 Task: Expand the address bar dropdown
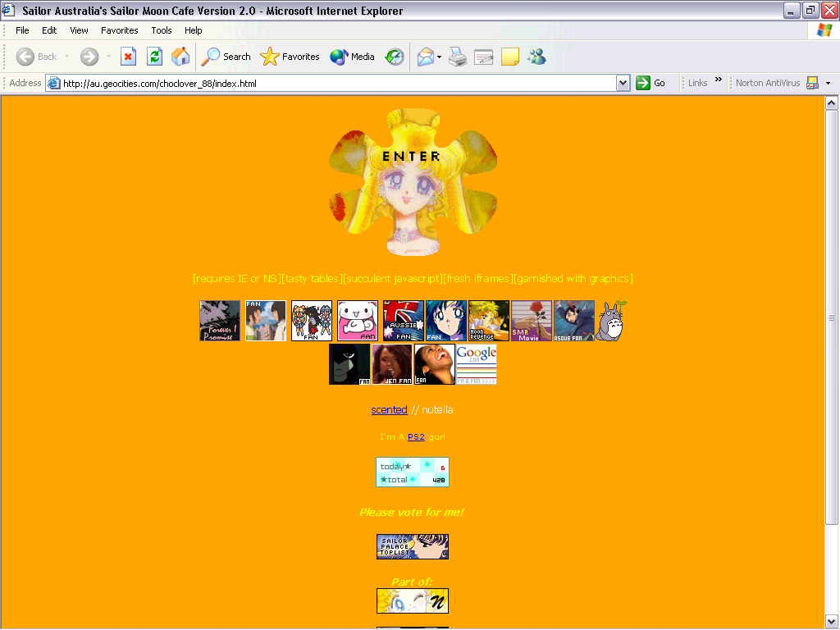(623, 83)
